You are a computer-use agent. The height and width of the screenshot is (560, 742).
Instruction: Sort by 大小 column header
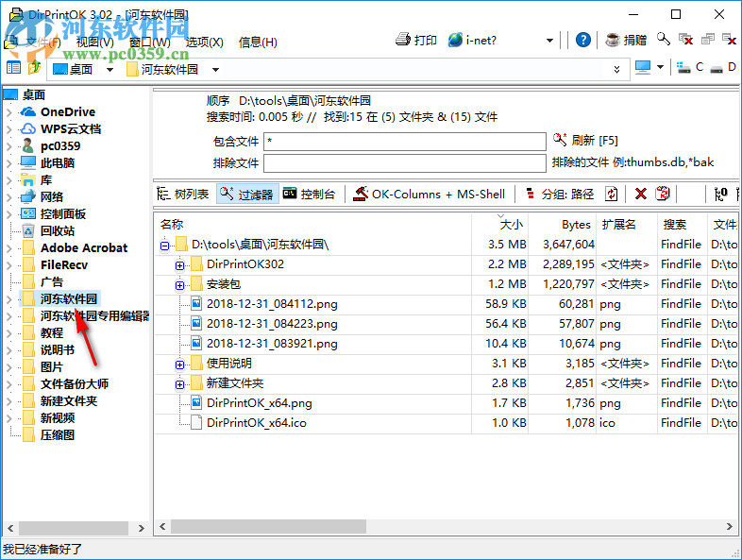[499, 225]
